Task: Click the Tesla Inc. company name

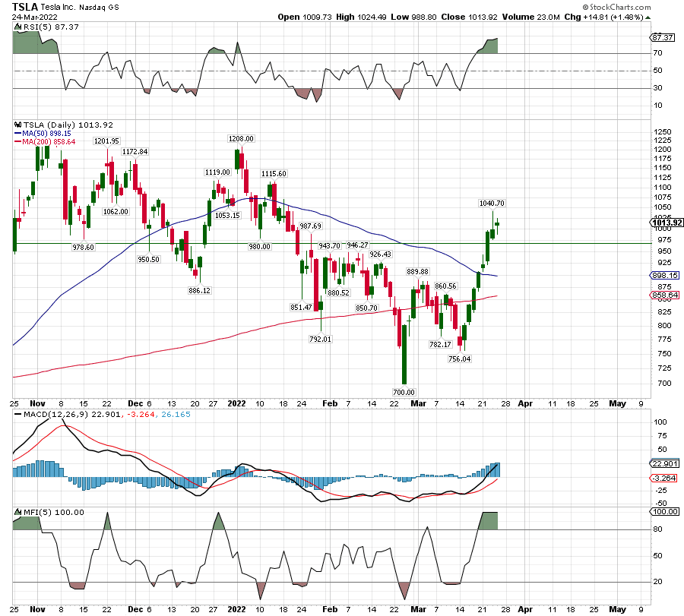Action: 58,7
